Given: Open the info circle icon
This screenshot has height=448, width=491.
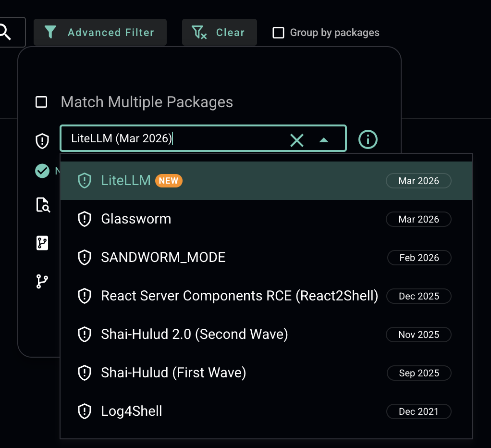Looking at the screenshot, I should point(368,139).
